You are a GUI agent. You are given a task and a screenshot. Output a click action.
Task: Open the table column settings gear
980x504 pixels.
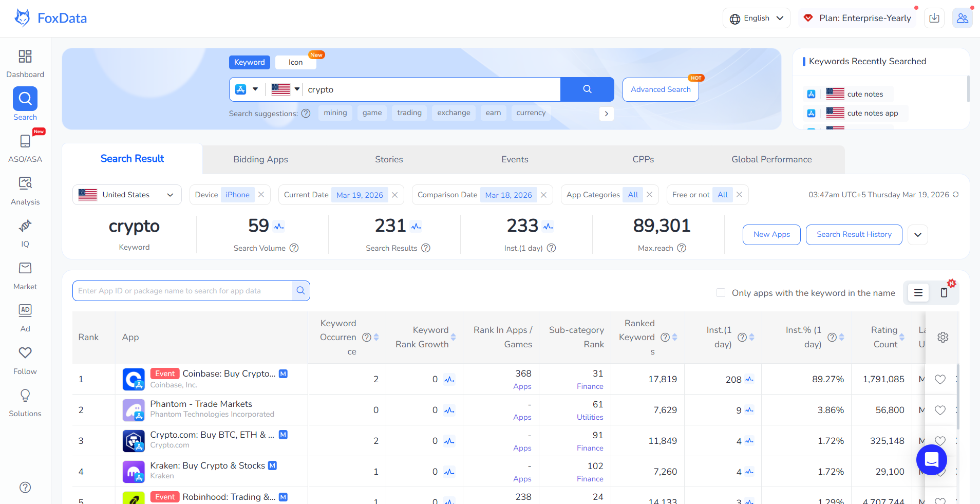(943, 337)
